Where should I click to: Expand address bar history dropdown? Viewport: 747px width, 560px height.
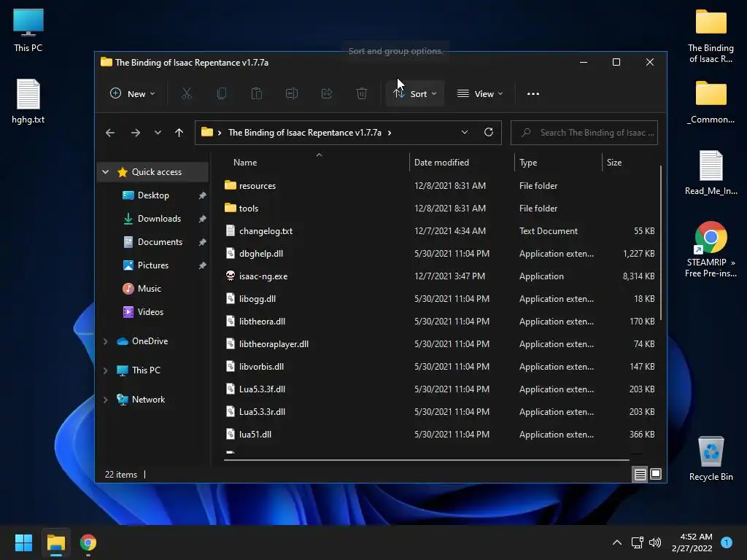(465, 133)
